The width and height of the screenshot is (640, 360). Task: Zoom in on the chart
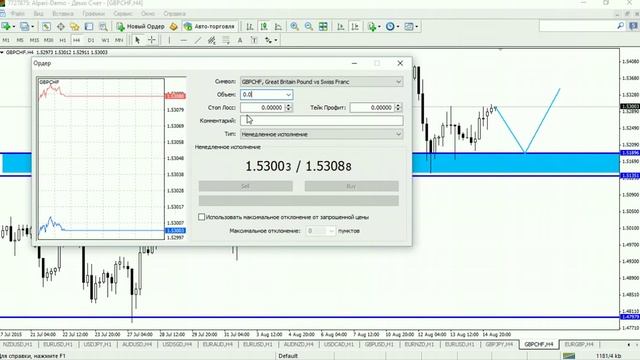click(x=294, y=27)
